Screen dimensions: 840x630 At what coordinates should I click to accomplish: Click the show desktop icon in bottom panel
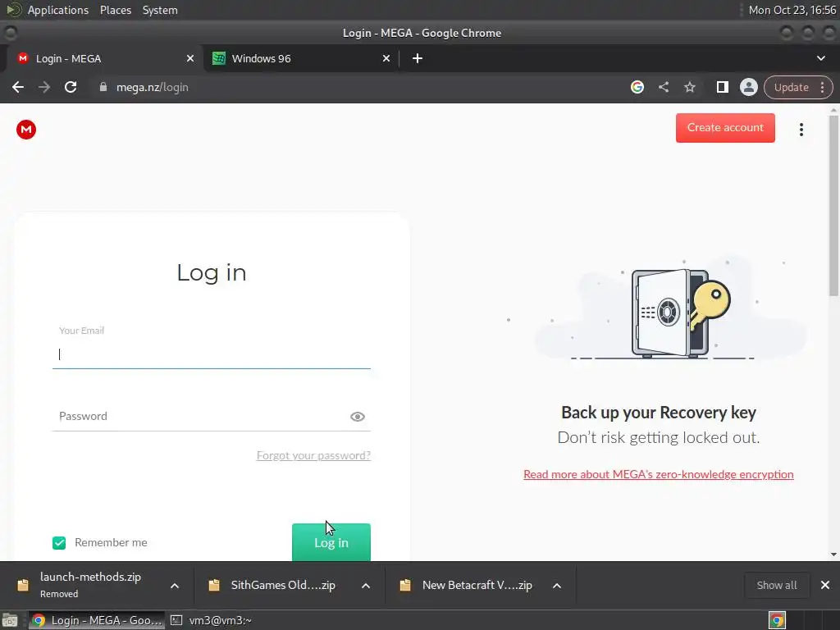click(x=10, y=620)
